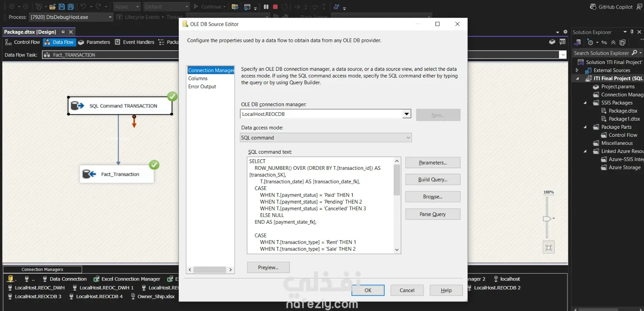Click the Pending Changes Filter clock icon
Screen dimensions: 644x311
(x=590, y=42)
